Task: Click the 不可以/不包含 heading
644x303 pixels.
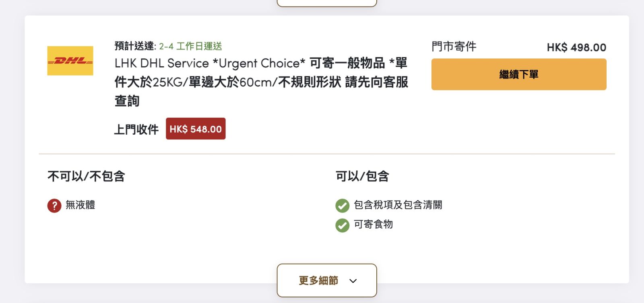Action: [x=86, y=176]
